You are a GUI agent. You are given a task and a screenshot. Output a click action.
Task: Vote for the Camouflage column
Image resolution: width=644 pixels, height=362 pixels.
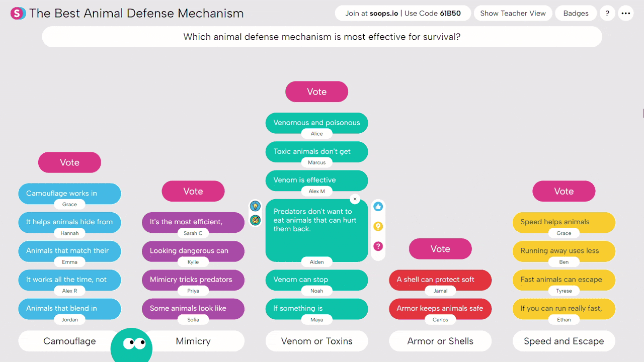pyautogui.click(x=69, y=162)
